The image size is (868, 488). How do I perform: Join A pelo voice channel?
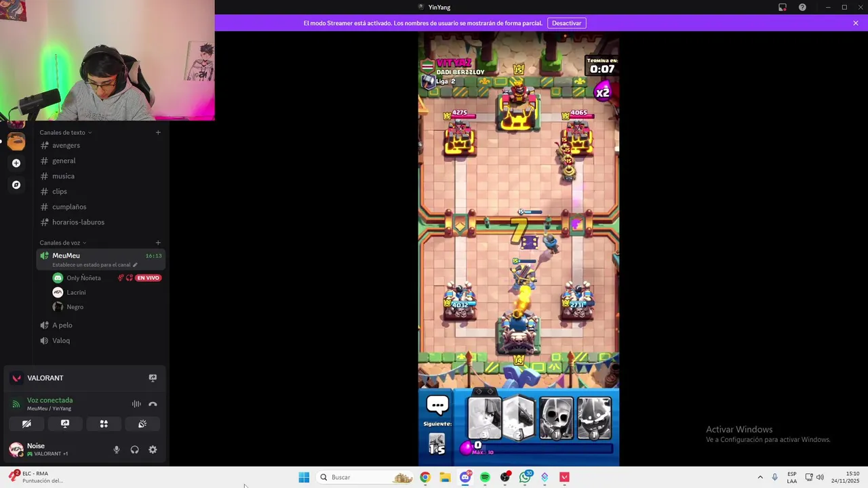pos(100,325)
